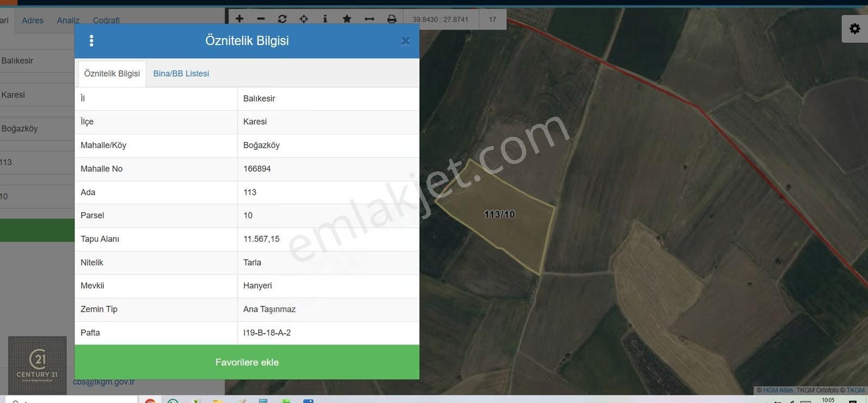Print the map with printer icon
This screenshot has height=403, width=868.
[x=392, y=18]
